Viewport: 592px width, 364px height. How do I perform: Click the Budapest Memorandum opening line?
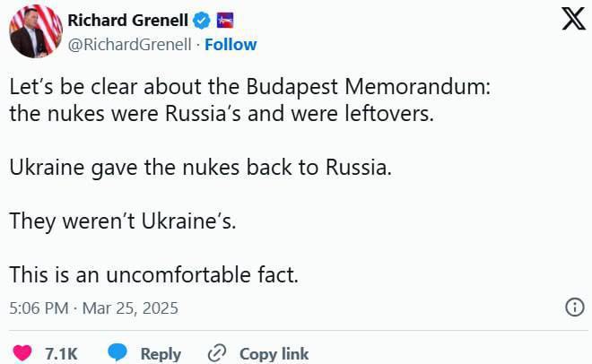point(250,90)
